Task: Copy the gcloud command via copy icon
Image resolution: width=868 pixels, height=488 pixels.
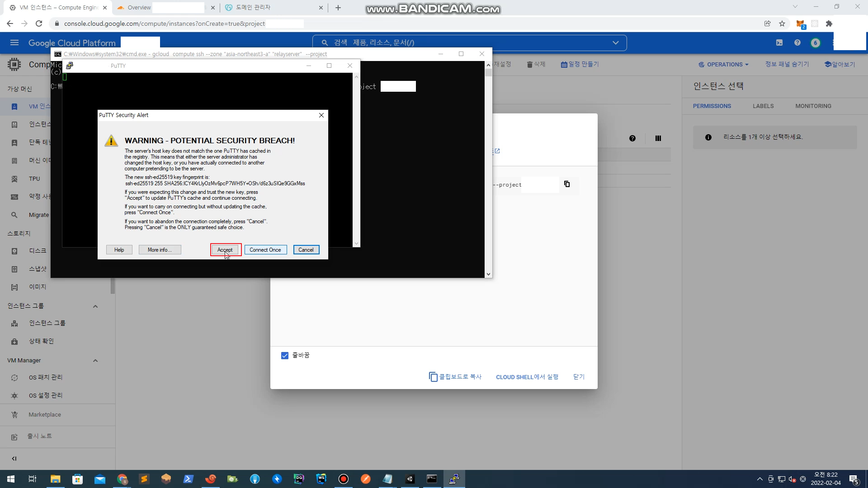Action: (x=567, y=184)
